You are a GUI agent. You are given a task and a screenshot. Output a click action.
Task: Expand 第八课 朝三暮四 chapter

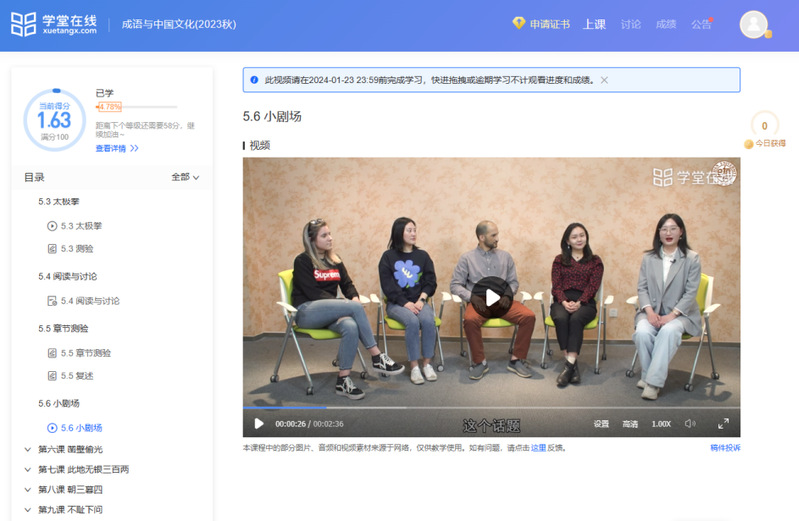(29, 489)
